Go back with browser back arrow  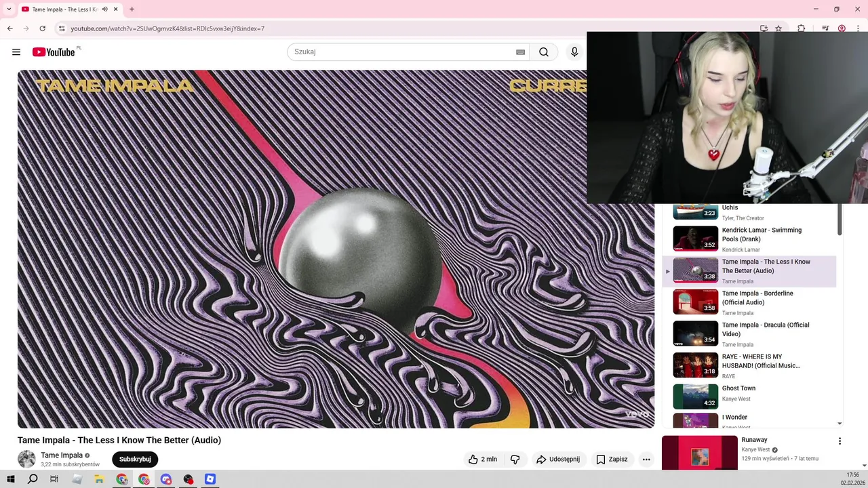click(x=10, y=28)
